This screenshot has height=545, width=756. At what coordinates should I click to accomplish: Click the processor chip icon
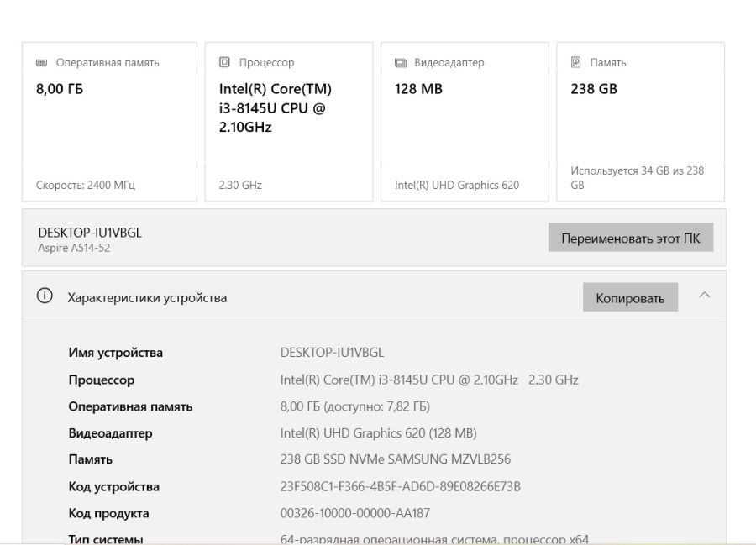coord(224,63)
